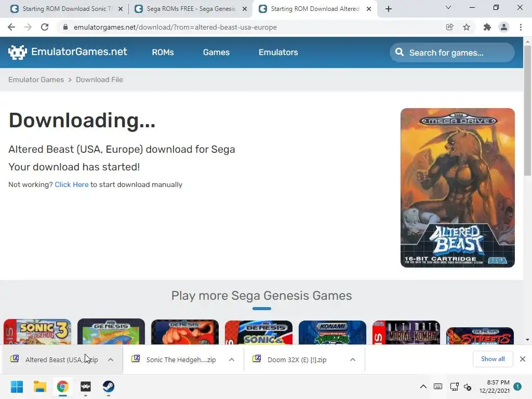The image size is (532, 399).
Task: Close the downloads bar
Action: [x=523, y=359]
